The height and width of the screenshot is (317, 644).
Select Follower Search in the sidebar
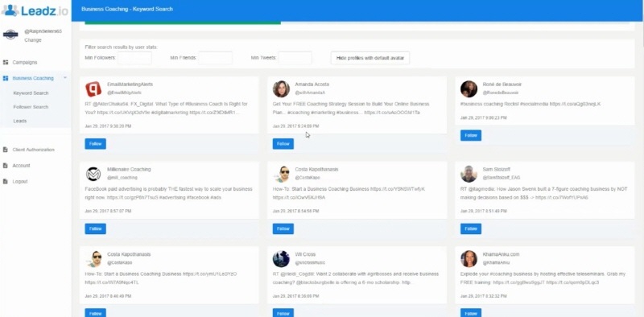(x=31, y=107)
